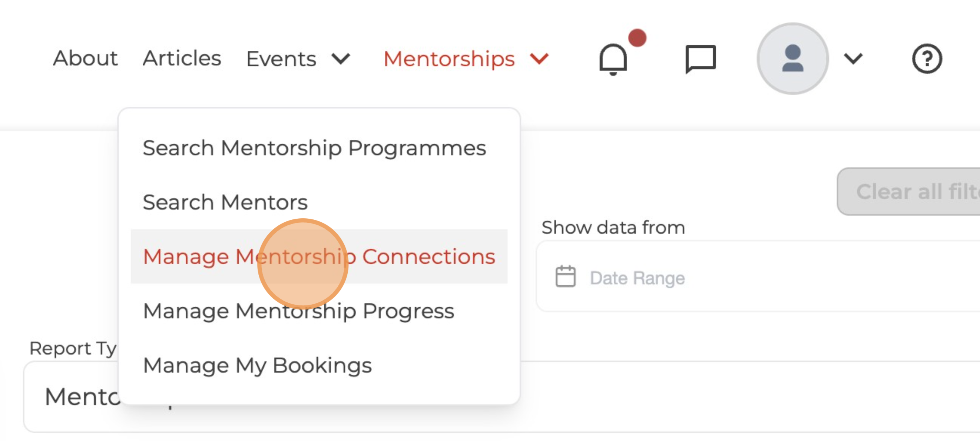Expand the Events dropdown chevron
The height and width of the screenshot is (441, 980).
pyautogui.click(x=341, y=59)
